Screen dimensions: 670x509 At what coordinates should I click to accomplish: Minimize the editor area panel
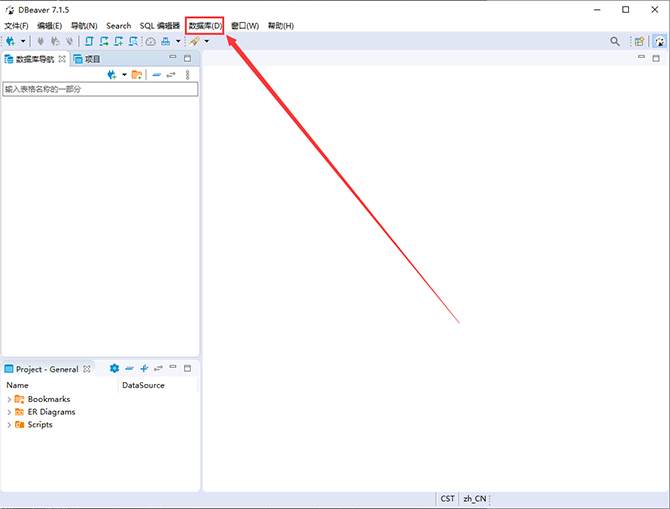click(x=641, y=56)
